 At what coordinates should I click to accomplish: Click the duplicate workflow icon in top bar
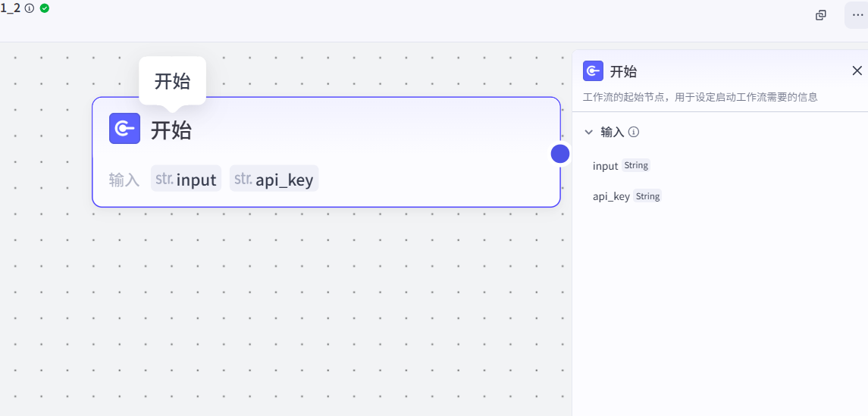[820, 15]
